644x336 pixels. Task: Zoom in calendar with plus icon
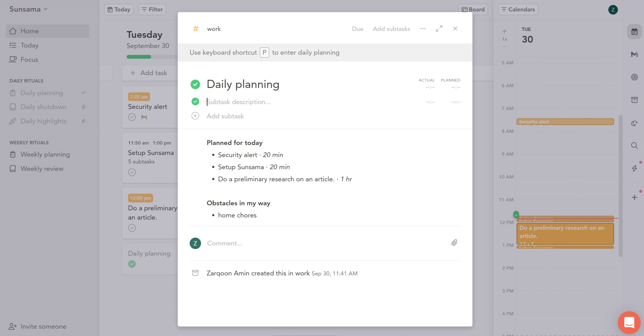pos(504,31)
